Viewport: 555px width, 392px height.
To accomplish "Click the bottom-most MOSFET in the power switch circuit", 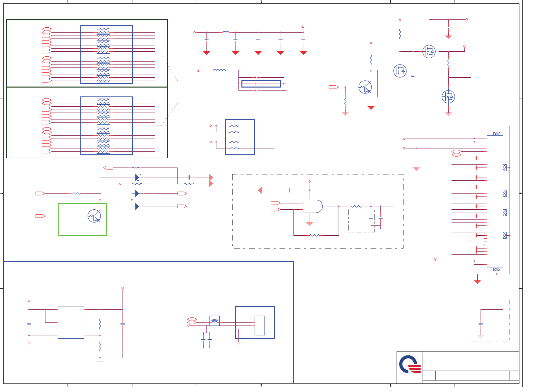I will (448, 97).
